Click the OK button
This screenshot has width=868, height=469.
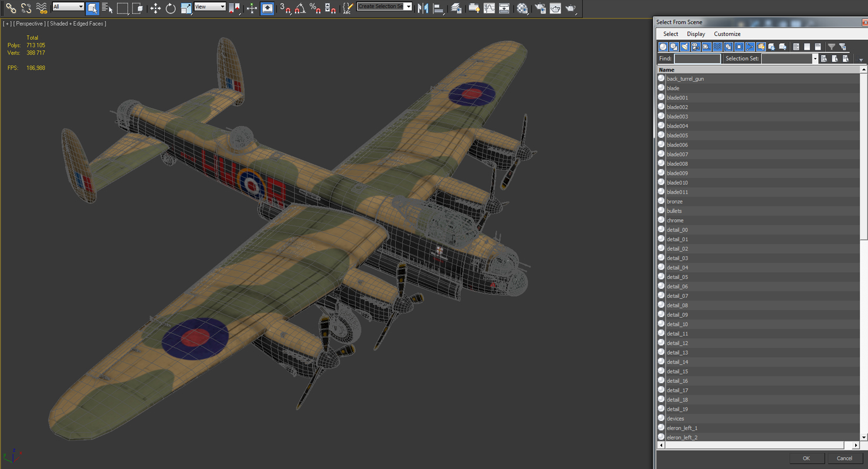tap(806, 458)
